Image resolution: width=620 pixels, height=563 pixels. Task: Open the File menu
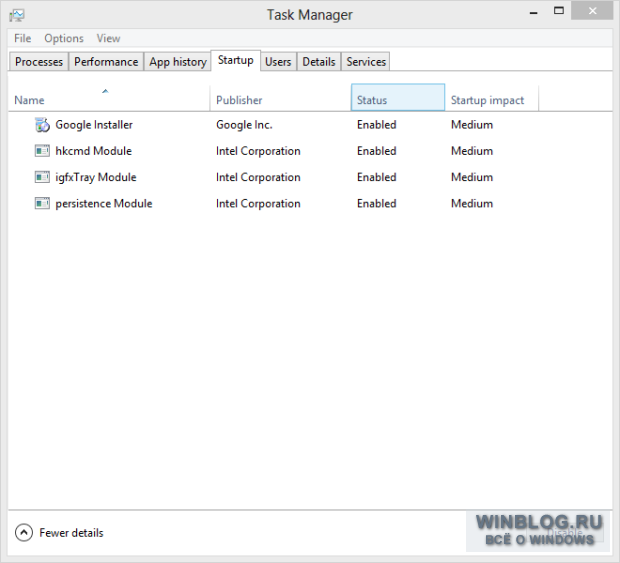click(23, 38)
